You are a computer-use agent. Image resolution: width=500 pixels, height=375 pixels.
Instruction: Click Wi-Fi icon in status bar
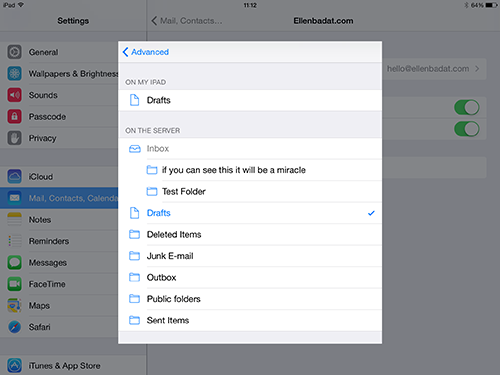pos(21,5)
